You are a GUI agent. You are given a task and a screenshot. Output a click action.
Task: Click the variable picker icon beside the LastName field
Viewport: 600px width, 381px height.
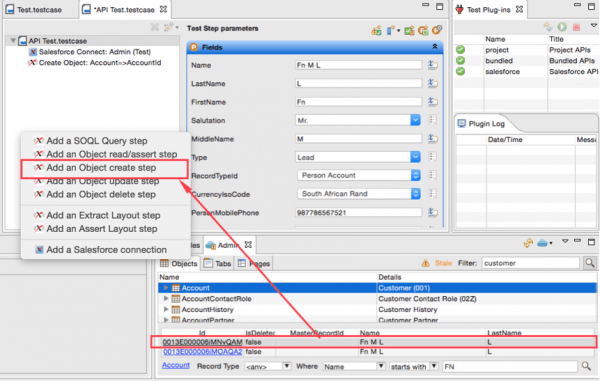pos(433,83)
